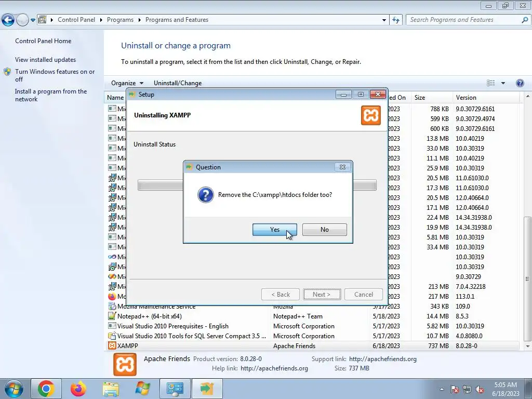Click the Control Panel taskbar button
Viewport: 532px width, 399px height.
(x=175, y=389)
